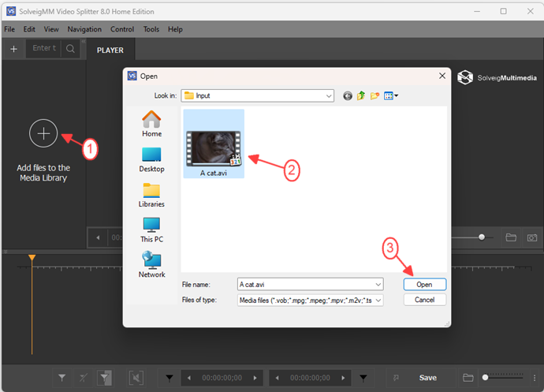Increase the start time with right arrow

[255, 378]
